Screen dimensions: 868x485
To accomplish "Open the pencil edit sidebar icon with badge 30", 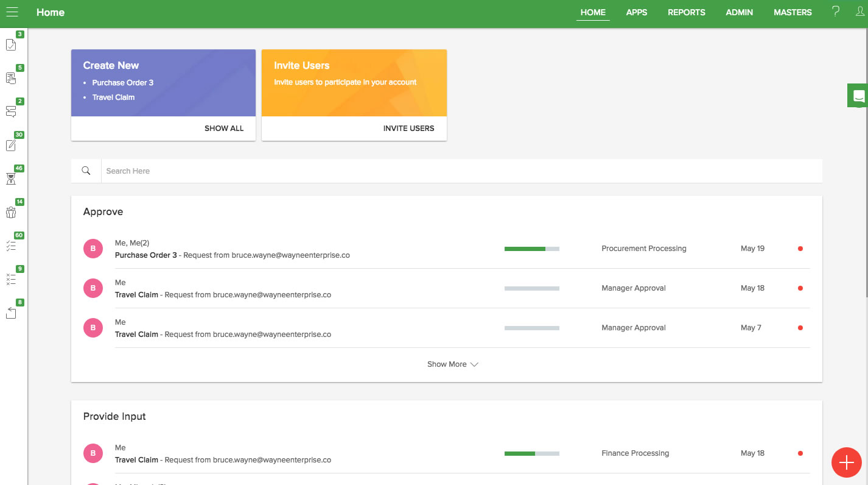I will tap(11, 146).
